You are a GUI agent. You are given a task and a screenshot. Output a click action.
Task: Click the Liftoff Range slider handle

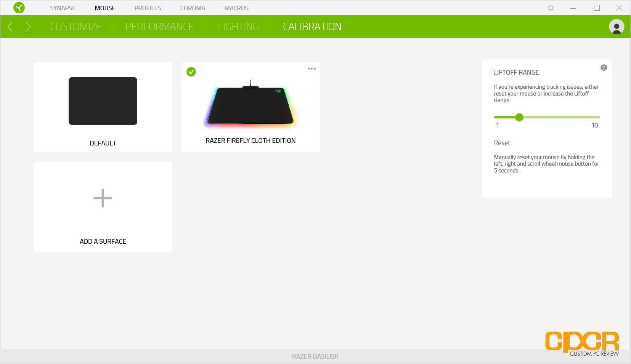(x=519, y=117)
